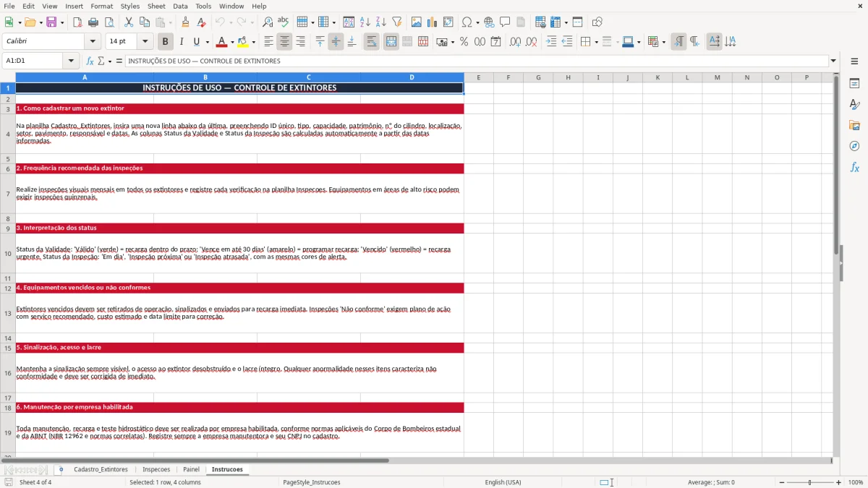Open sidebar Gallery panel
Screen dimensions: 868x488
pos(854,125)
